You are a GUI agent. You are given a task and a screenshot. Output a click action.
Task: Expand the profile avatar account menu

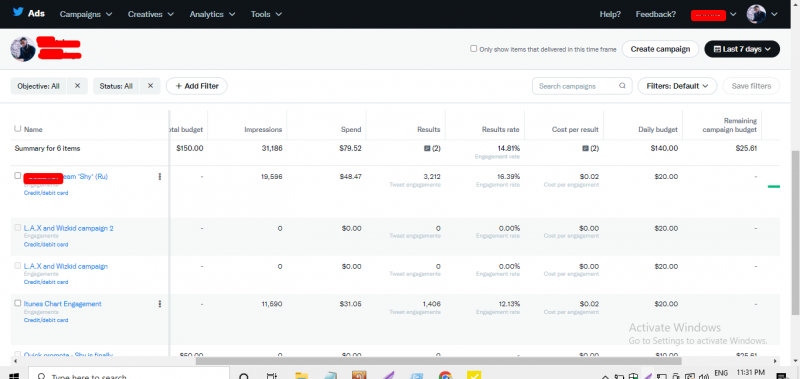(762, 14)
